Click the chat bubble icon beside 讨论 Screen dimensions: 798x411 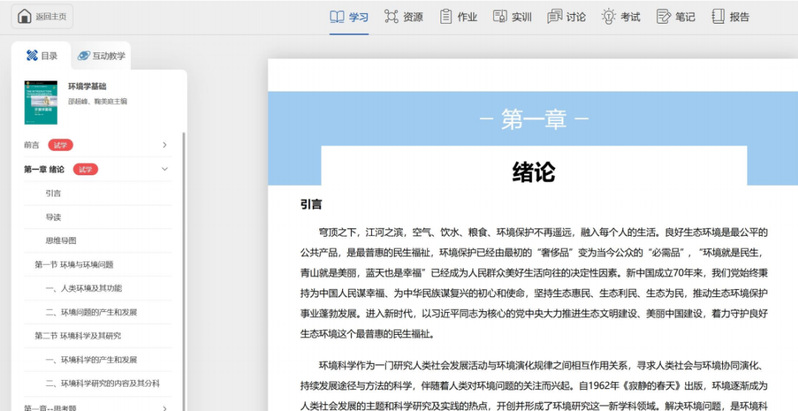(x=554, y=17)
